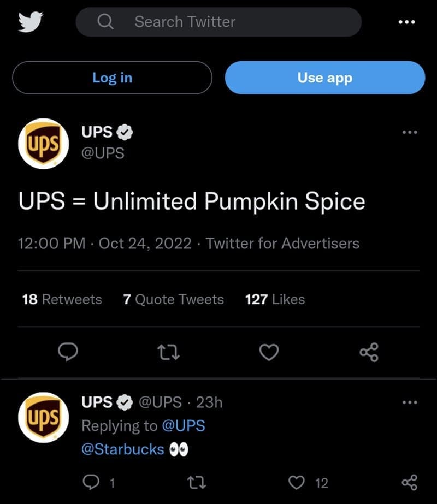Share the @Starbucks reply tweet
The image size is (437, 504).
(409, 482)
